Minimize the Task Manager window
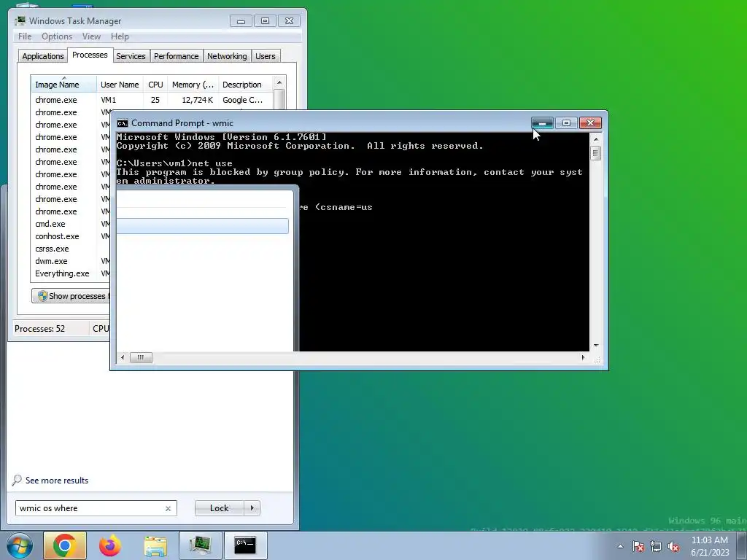 tap(241, 21)
